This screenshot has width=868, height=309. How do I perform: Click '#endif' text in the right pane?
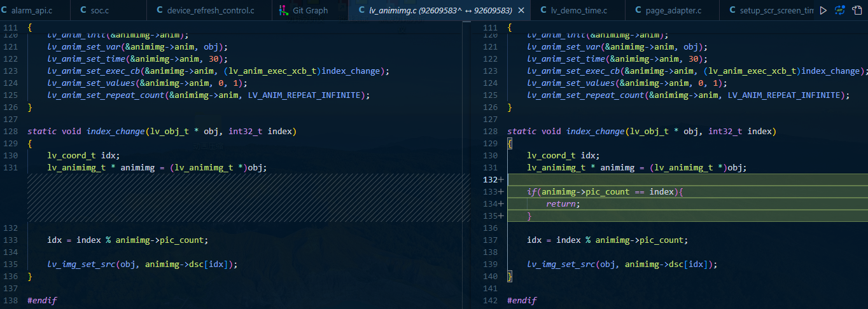[x=522, y=300]
